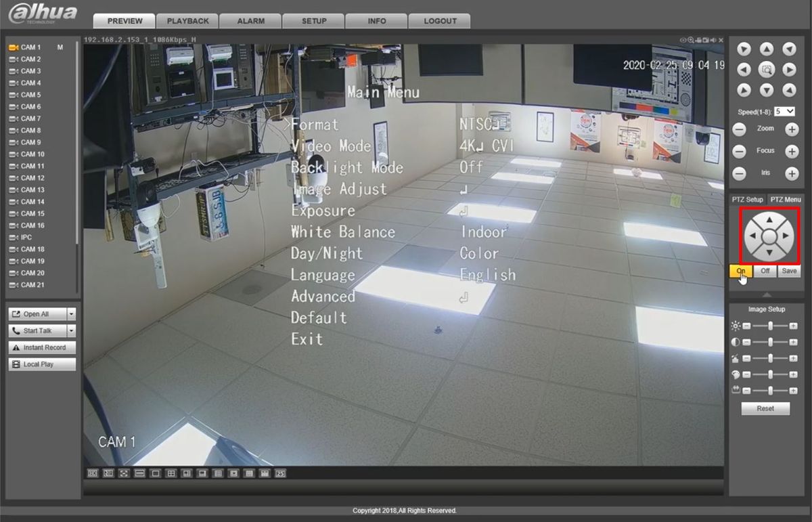The image size is (812, 522).
Task: Adjust the hue slider
Action: [770, 358]
